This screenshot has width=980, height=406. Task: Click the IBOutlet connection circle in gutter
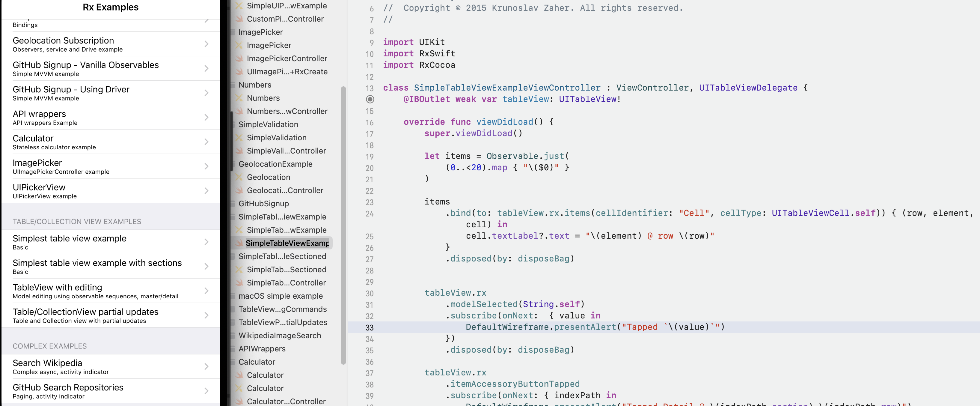coord(370,99)
